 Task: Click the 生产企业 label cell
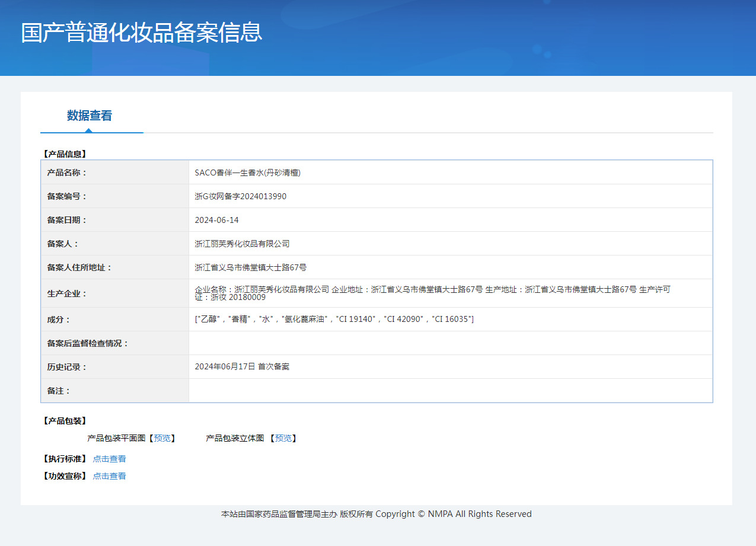click(x=115, y=293)
